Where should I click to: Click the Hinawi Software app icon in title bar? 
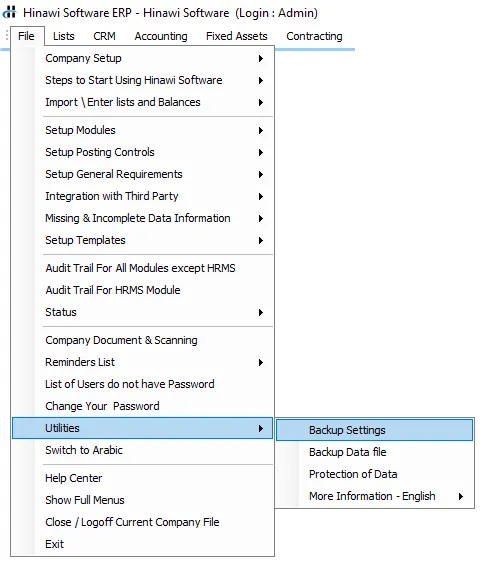[x=10, y=12]
